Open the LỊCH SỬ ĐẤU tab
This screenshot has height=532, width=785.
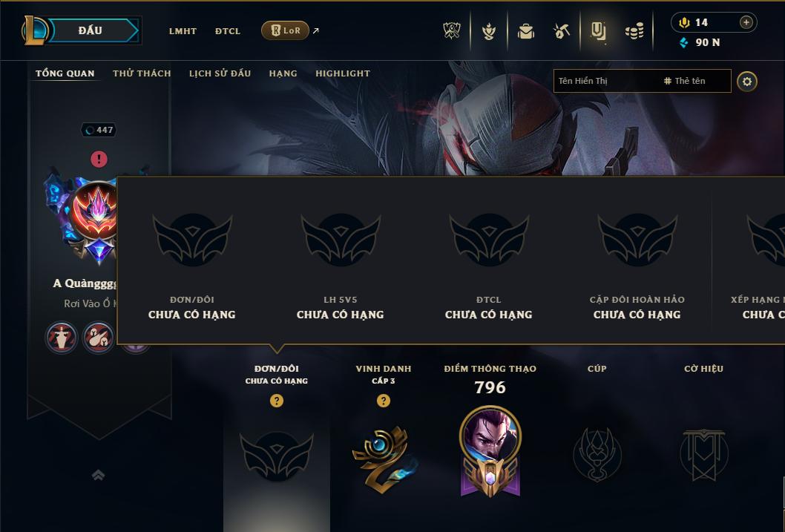220,73
